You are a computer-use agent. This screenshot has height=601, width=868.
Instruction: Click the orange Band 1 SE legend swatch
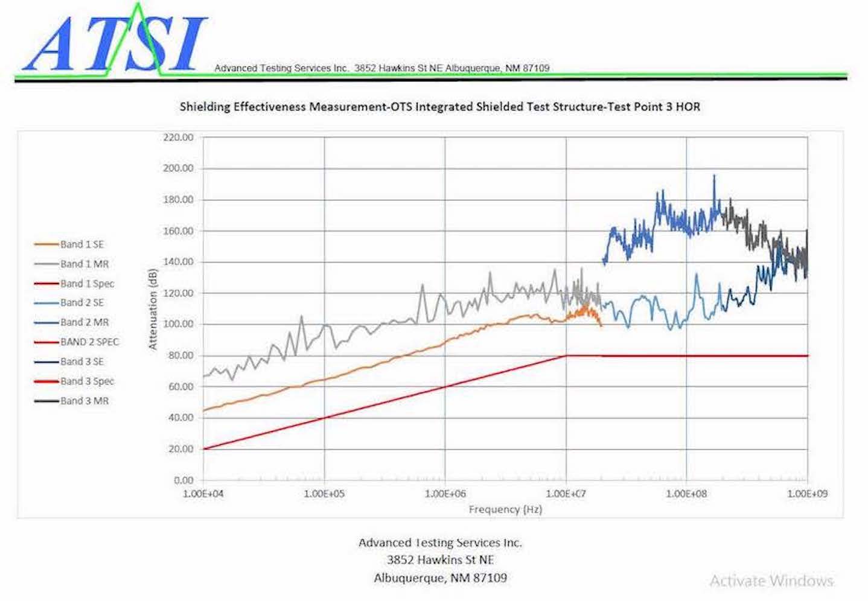[46, 244]
